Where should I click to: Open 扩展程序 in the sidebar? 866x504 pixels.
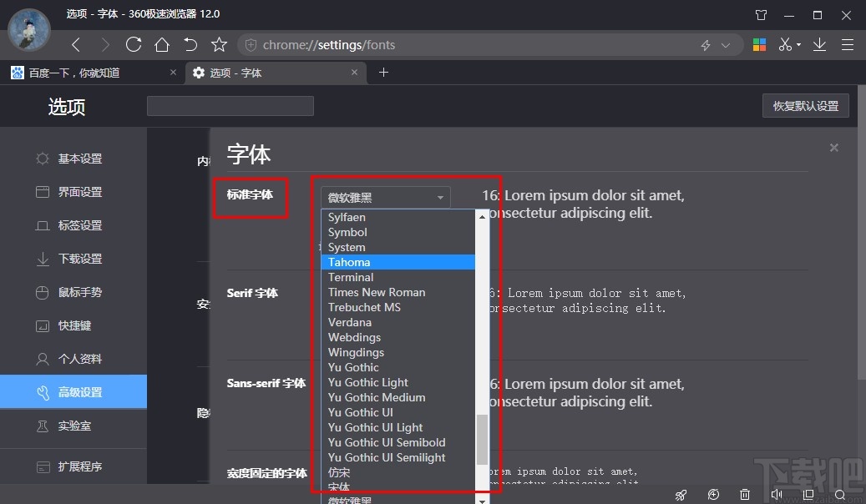73,466
